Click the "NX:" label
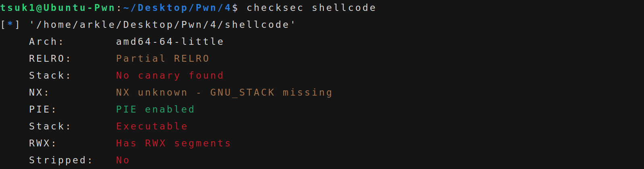The width and height of the screenshot is (644, 169). pyautogui.click(x=39, y=92)
